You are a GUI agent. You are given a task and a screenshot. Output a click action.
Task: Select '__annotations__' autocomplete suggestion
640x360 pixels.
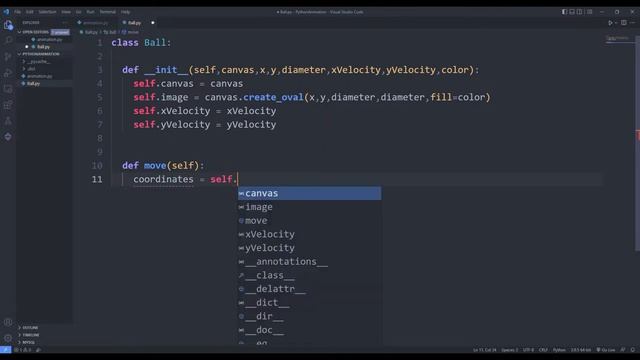(309, 262)
